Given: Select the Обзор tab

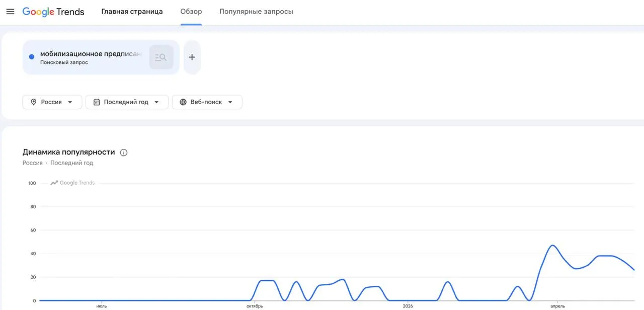Looking at the screenshot, I should (x=191, y=12).
